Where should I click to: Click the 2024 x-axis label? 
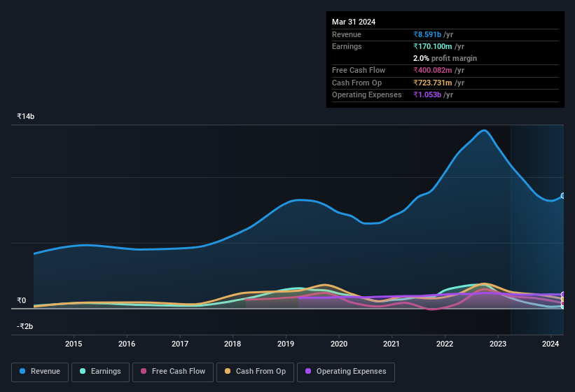coord(550,344)
